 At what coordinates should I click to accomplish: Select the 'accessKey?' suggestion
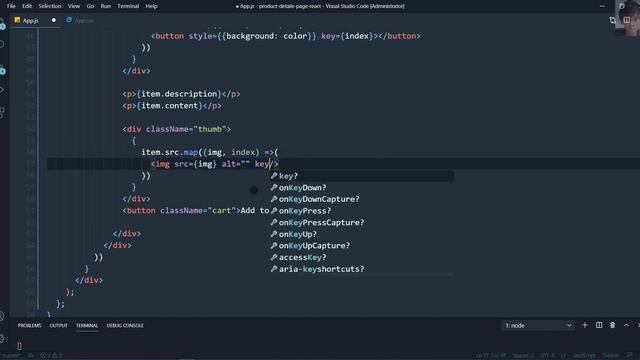tap(361, 258)
